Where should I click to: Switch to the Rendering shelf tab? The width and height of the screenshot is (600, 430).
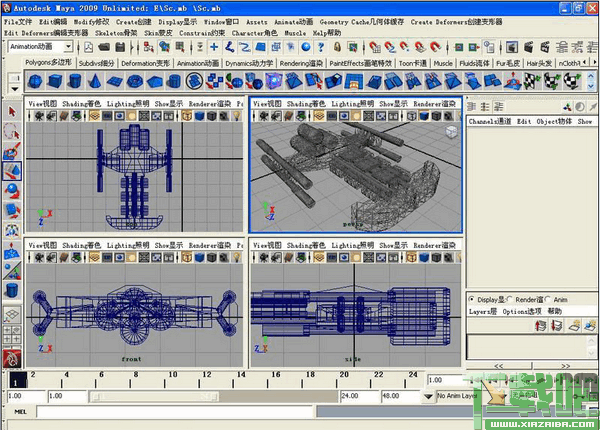(x=301, y=63)
